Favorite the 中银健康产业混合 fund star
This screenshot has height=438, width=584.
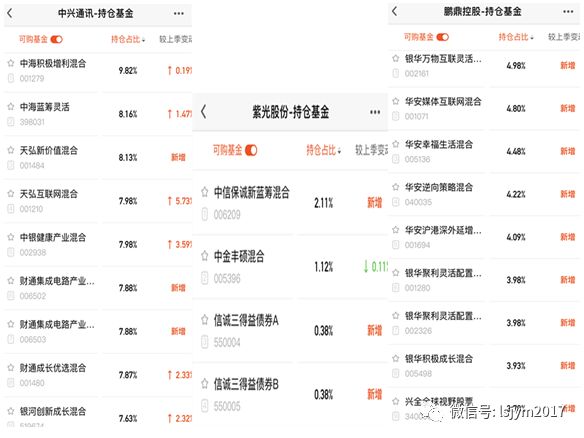coord(11,237)
